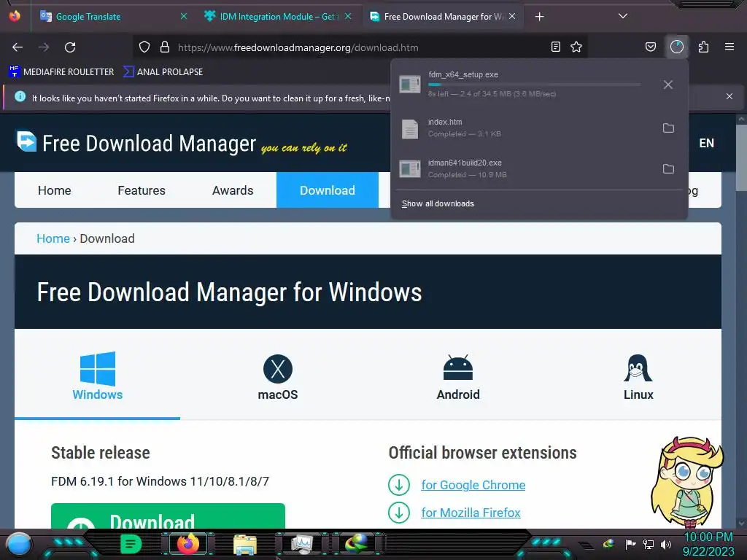Toggle reader view icon in address bar
747x560 pixels.
pos(555,47)
